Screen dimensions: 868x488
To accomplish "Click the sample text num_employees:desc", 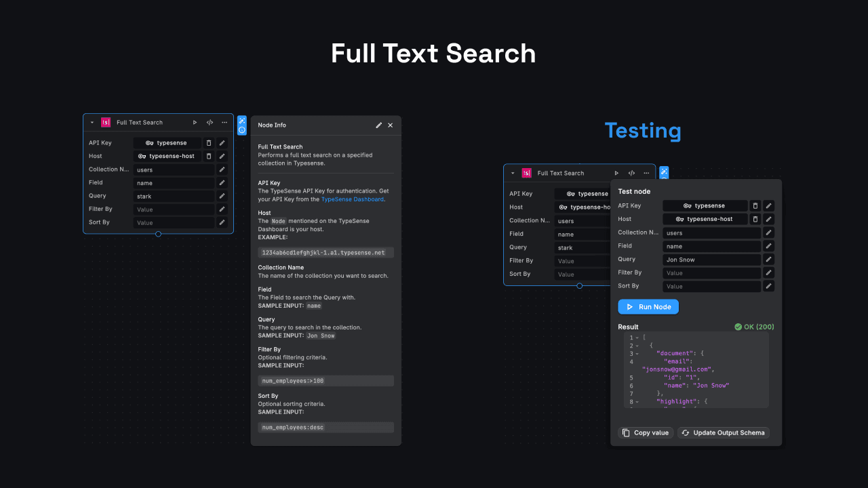I will 293,428.
